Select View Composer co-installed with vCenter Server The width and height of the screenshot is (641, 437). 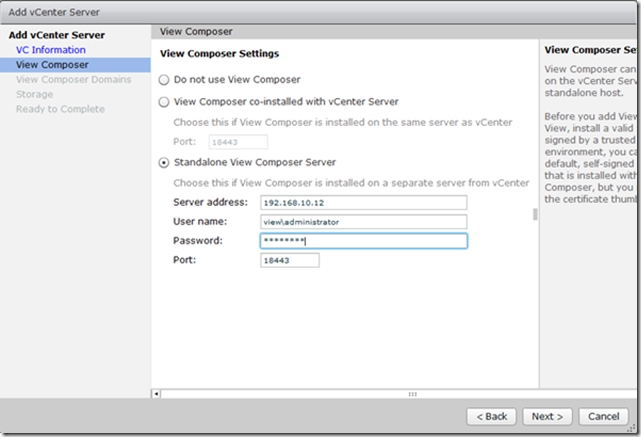(x=164, y=102)
